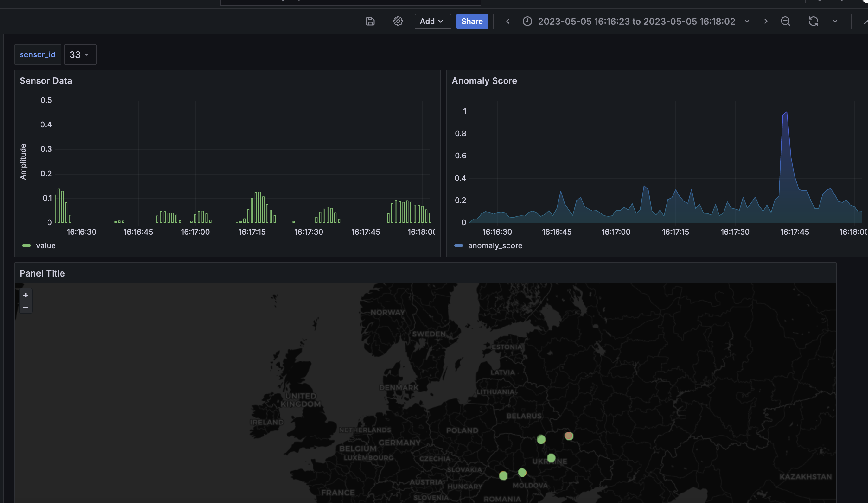
Task: Open dashboard settings gear icon
Action: click(398, 21)
